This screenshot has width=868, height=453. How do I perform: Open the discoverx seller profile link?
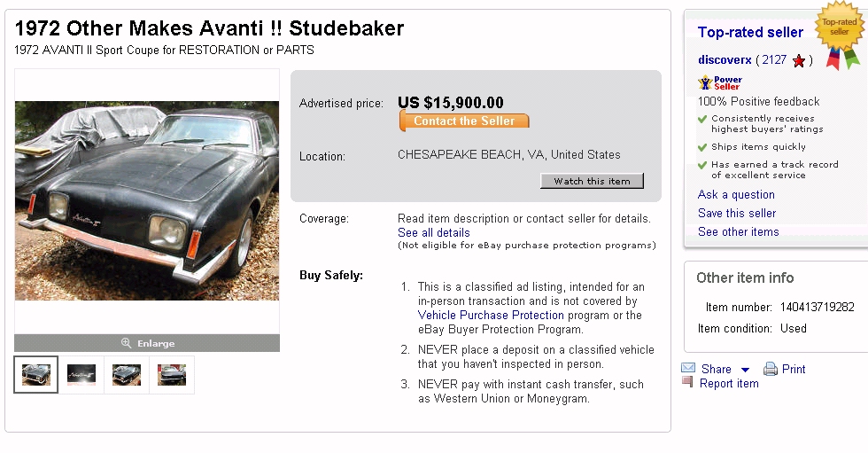(725, 60)
